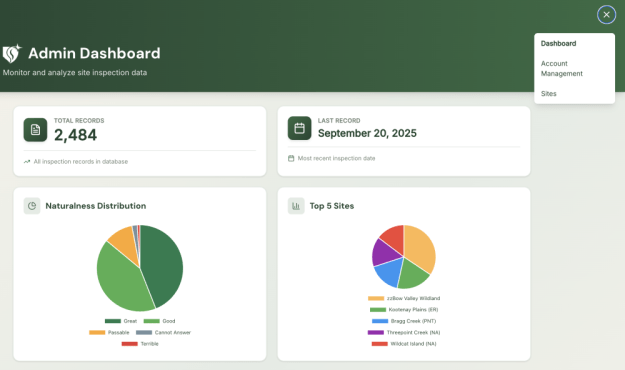Screen dimensions: 625x370
Task: Click the 'Cannot Answer' legend label
Action: 173,333
